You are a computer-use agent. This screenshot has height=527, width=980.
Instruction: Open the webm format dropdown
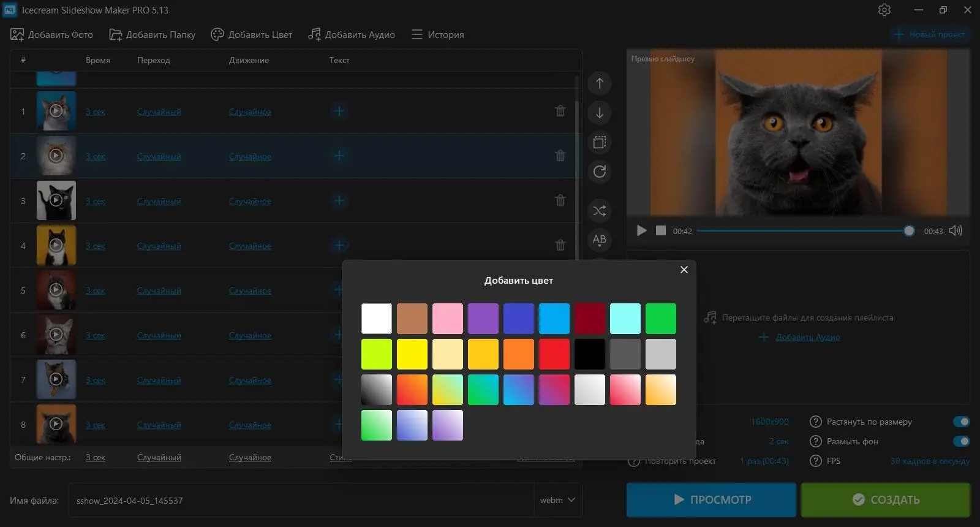(x=557, y=500)
